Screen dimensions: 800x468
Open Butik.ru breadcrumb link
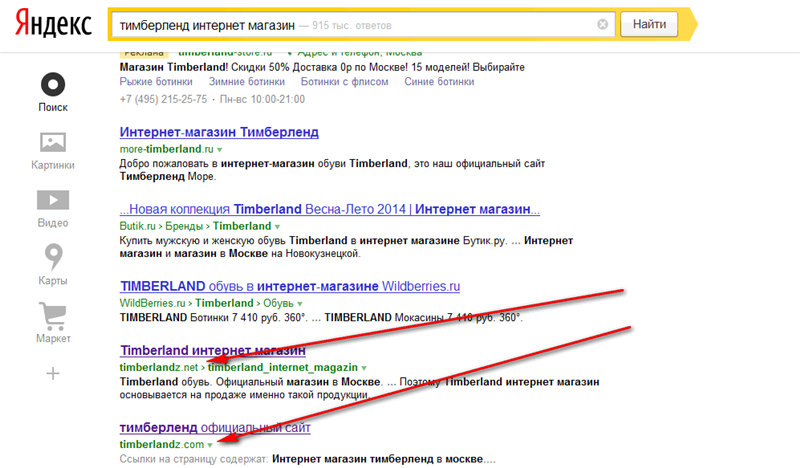pos(137,226)
